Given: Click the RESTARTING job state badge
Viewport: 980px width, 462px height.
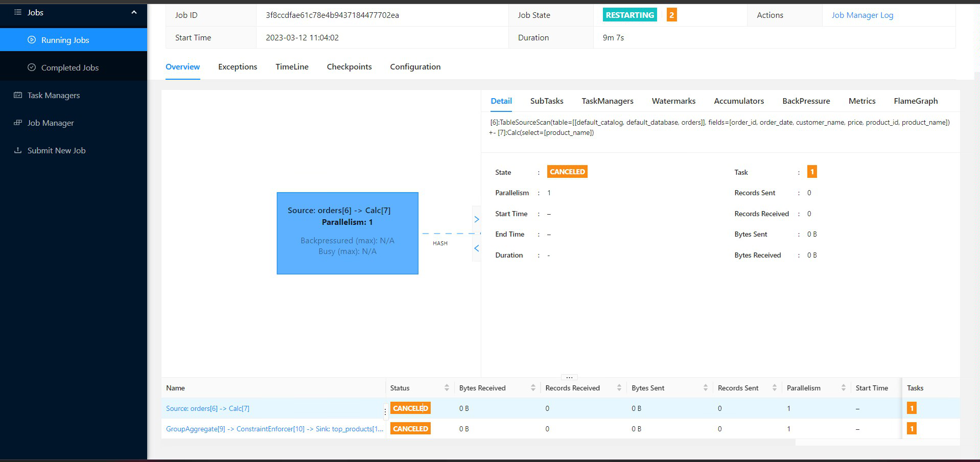Looking at the screenshot, I should pos(629,15).
